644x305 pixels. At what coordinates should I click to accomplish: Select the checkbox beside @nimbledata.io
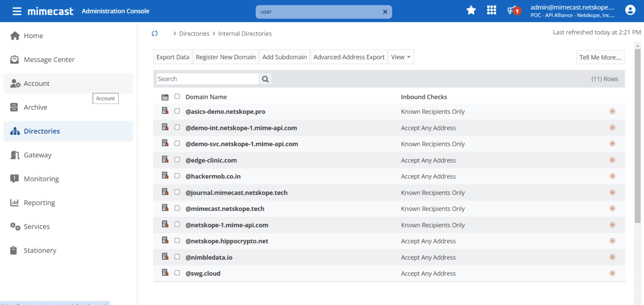tap(177, 256)
